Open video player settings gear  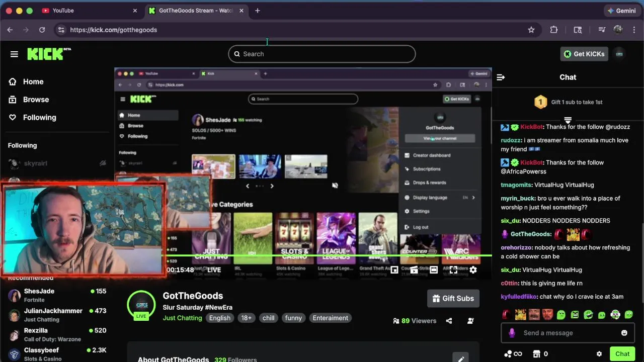pyautogui.click(x=473, y=270)
